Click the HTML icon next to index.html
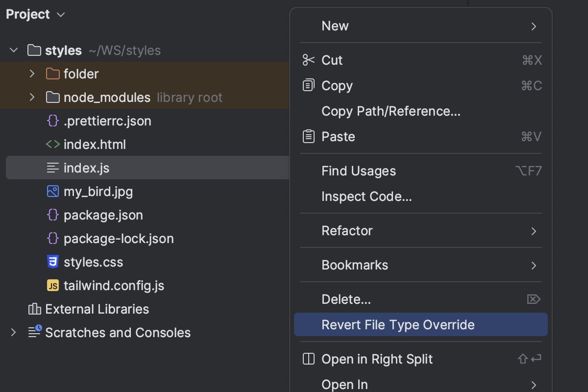Image resolution: width=588 pixels, height=392 pixels. coord(54,144)
